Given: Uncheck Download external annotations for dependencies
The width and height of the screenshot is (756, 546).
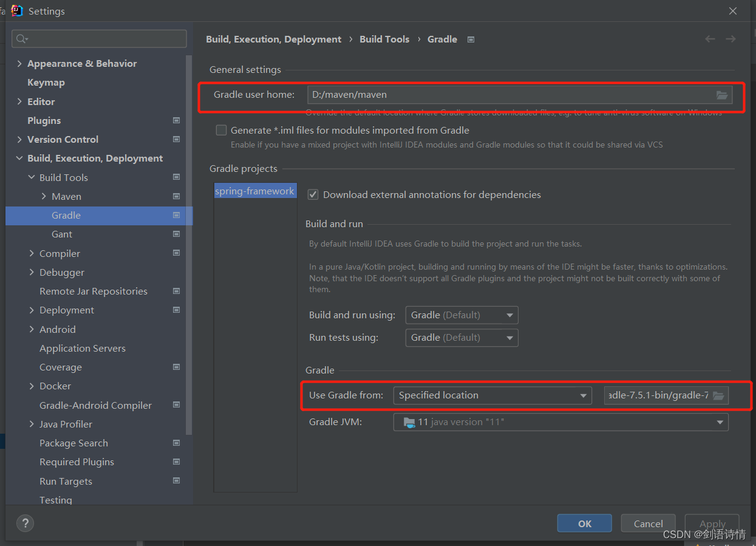Looking at the screenshot, I should (313, 194).
